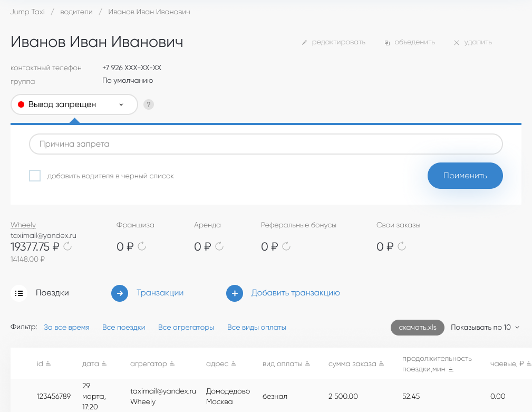Click the plus icon for adding transaction
532x412 pixels.
click(x=235, y=293)
